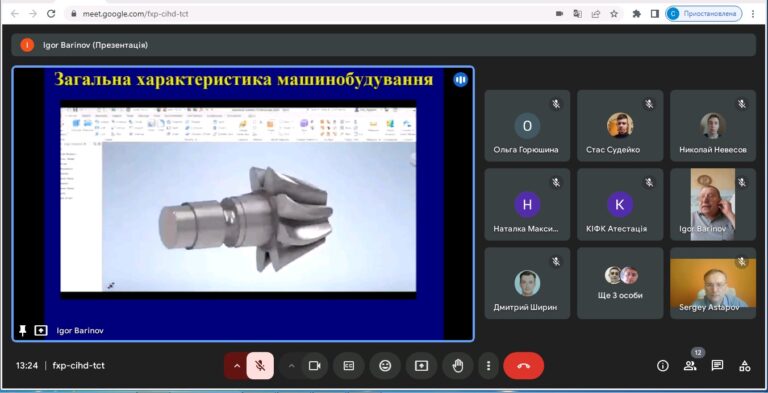Open the browser side panel icon
Image resolution: width=768 pixels, height=393 pixels.
click(x=654, y=14)
